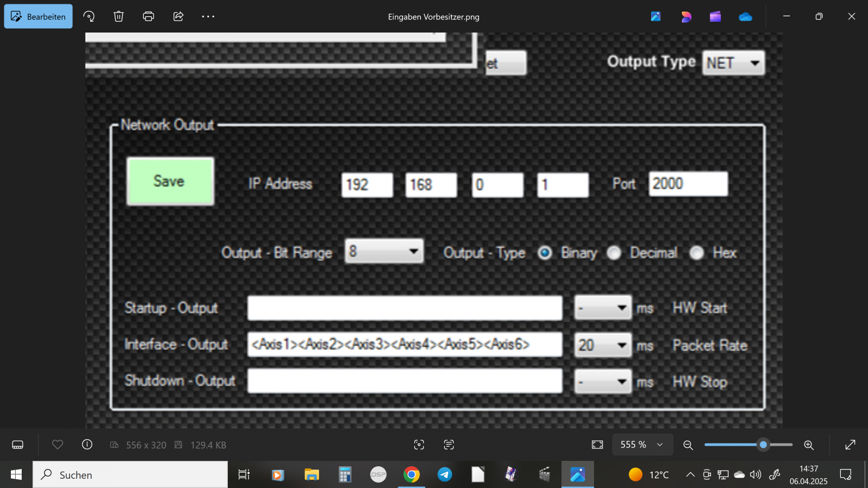Click the third IP field showing 0
Image resolution: width=868 pixels, height=488 pixels.
(x=497, y=185)
